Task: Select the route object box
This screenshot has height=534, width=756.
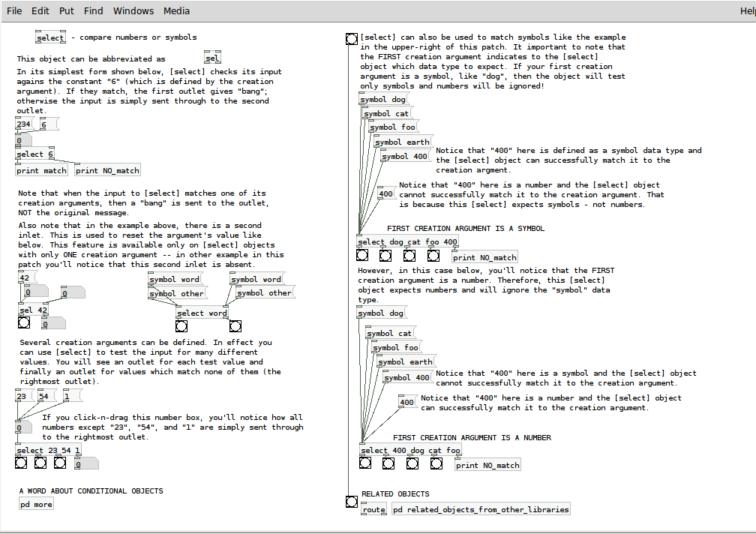Action: (x=374, y=509)
